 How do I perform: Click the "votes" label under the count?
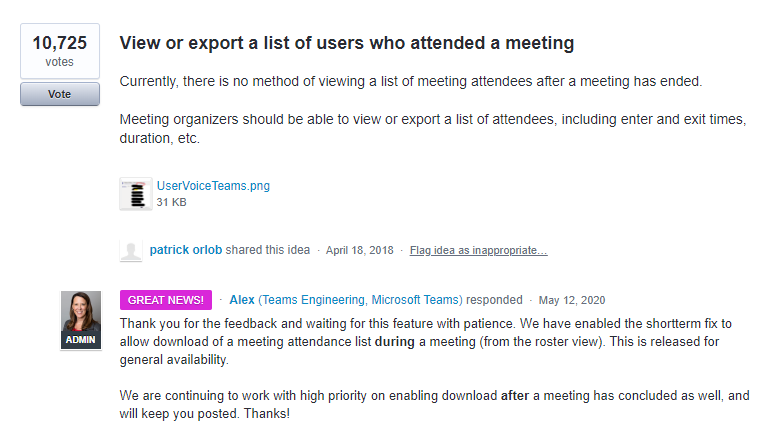click(x=59, y=62)
